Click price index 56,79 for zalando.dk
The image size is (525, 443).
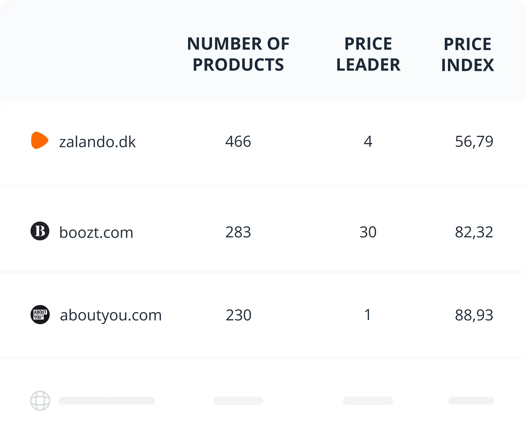pyautogui.click(x=474, y=142)
